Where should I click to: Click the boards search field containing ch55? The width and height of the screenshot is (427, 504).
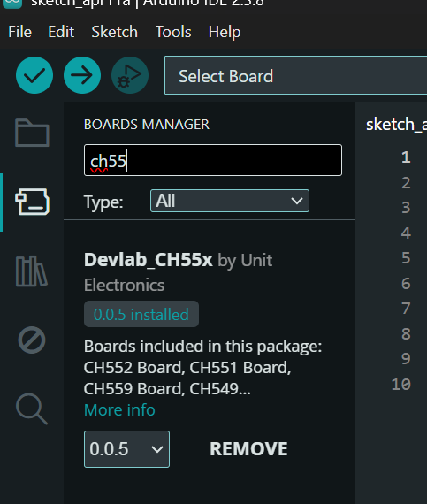click(x=213, y=160)
